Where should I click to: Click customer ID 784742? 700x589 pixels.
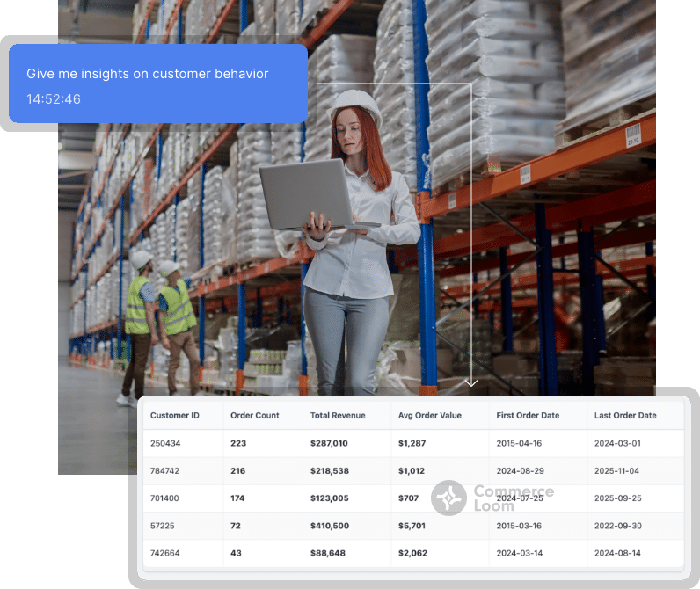tap(164, 470)
